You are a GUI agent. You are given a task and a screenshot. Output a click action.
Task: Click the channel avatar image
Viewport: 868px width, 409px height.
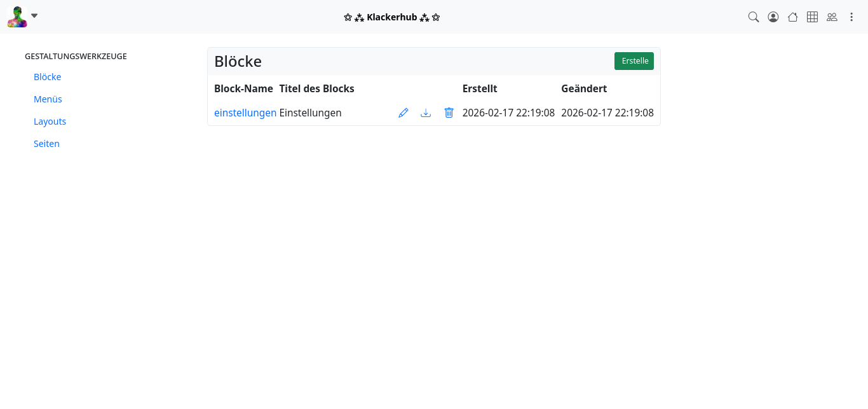click(x=17, y=17)
